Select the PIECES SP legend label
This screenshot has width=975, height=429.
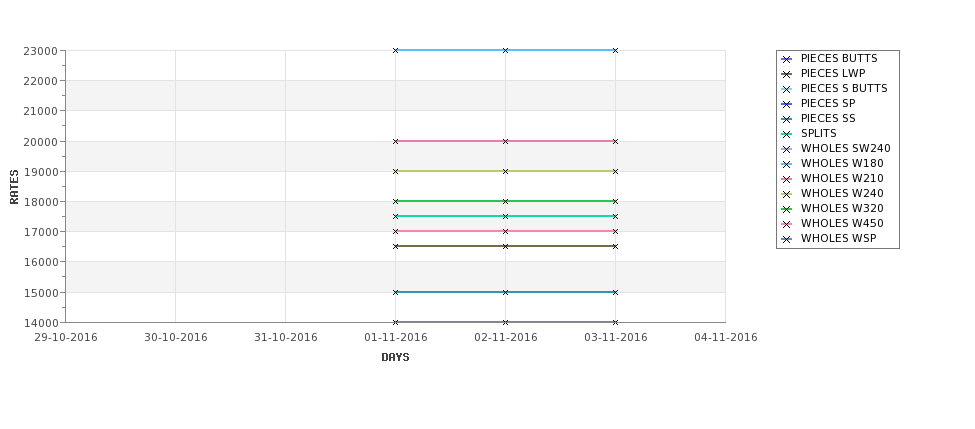pos(828,103)
